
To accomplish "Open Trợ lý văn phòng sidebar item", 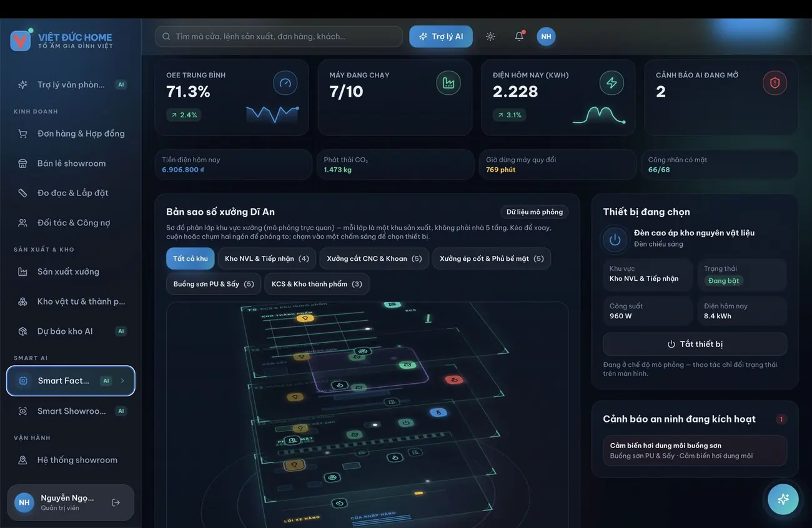I will pyautogui.click(x=71, y=84).
